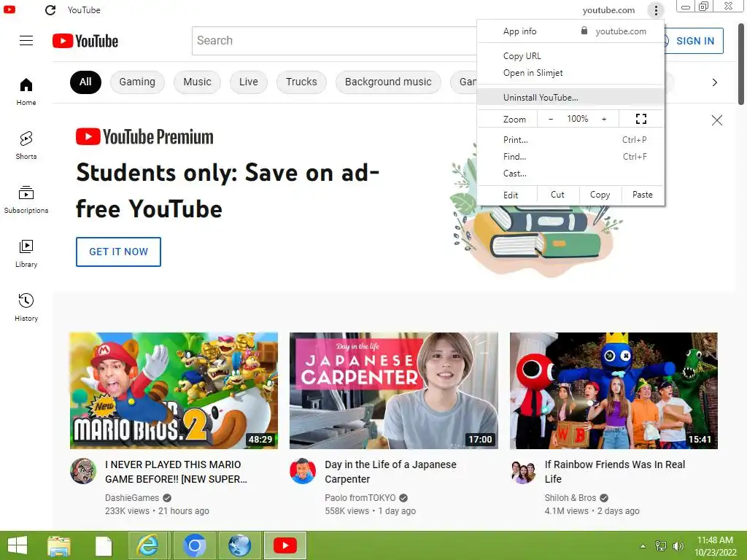This screenshot has width=747, height=560.
Task: Choose App info menu item
Action: click(x=519, y=31)
